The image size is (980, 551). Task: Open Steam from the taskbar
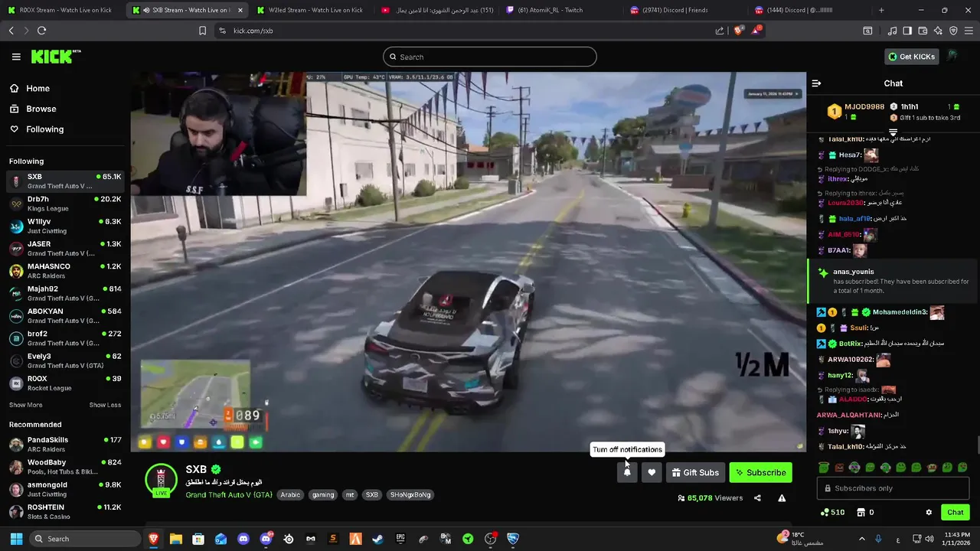pos(378,539)
